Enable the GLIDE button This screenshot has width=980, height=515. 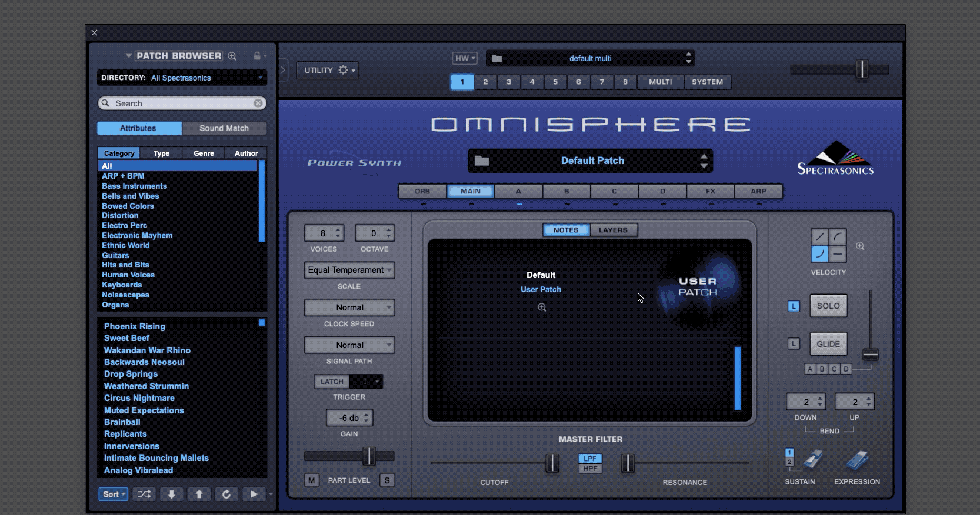click(828, 344)
